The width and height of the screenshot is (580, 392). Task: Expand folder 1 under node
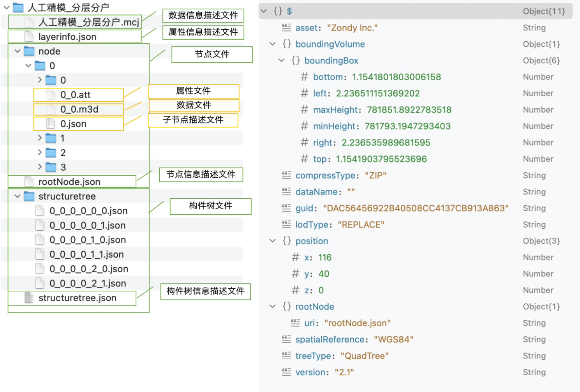39,138
